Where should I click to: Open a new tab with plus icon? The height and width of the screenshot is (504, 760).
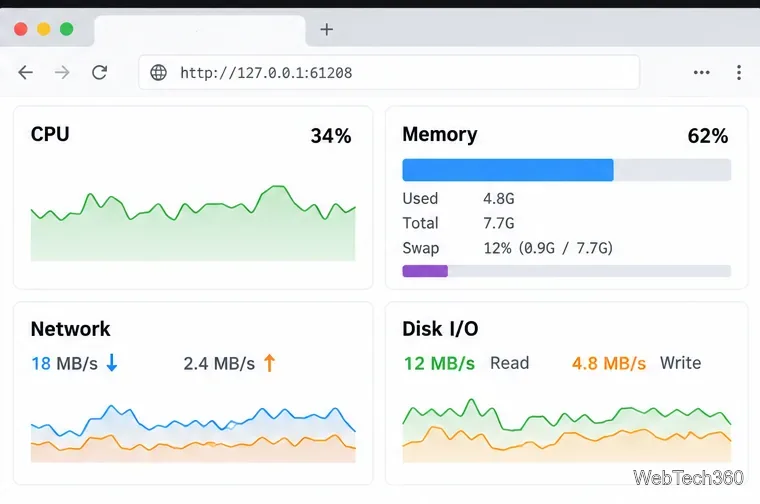327,30
